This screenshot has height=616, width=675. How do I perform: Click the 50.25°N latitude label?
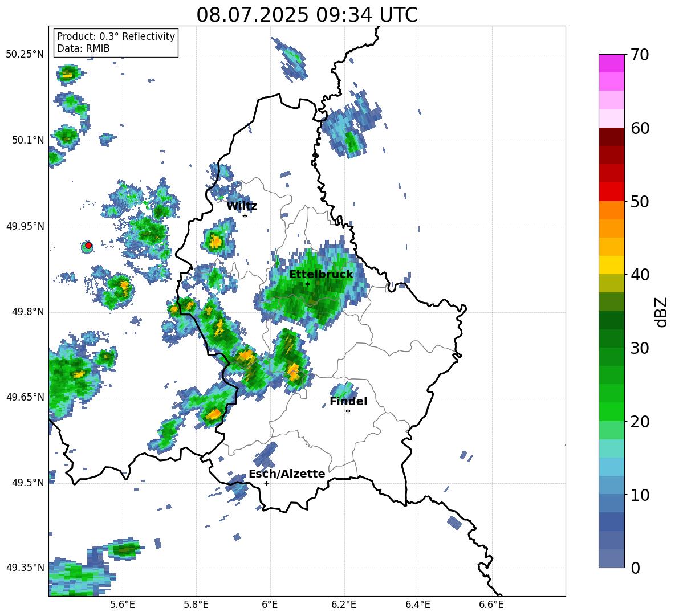pyautogui.click(x=25, y=55)
